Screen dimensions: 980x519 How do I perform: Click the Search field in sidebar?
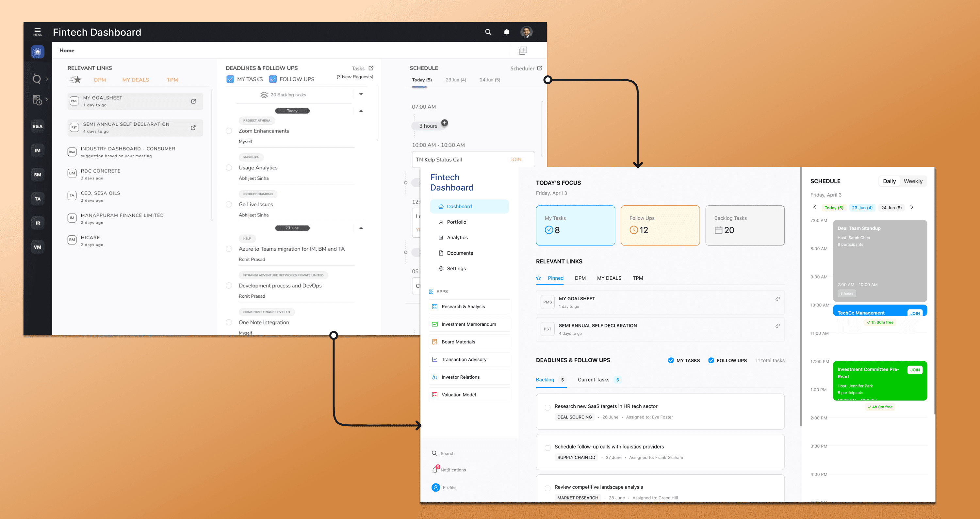pyautogui.click(x=448, y=454)
